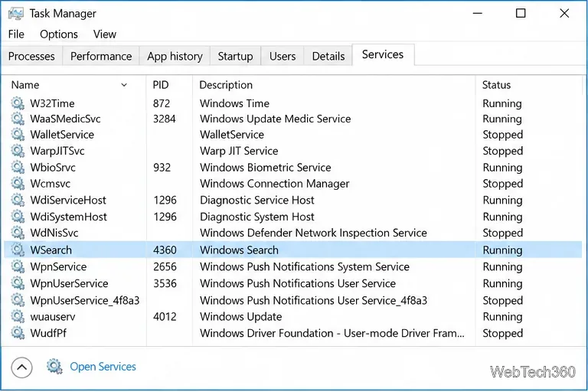Click the gear icon beside WaaSMedicSvc
Viewport: 588px width, 392px height.
click(x=18, y=119)
